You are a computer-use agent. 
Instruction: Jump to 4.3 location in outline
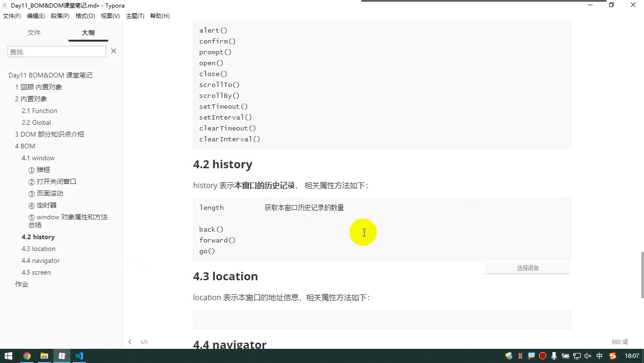pyautogui.click(x=38, y=249)
